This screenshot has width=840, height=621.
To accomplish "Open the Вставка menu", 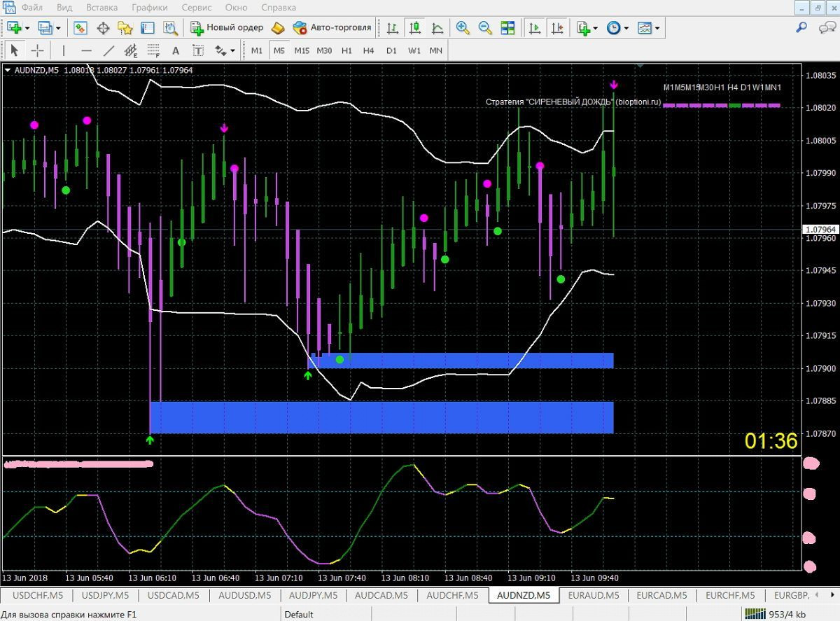I will click(101, 8).
